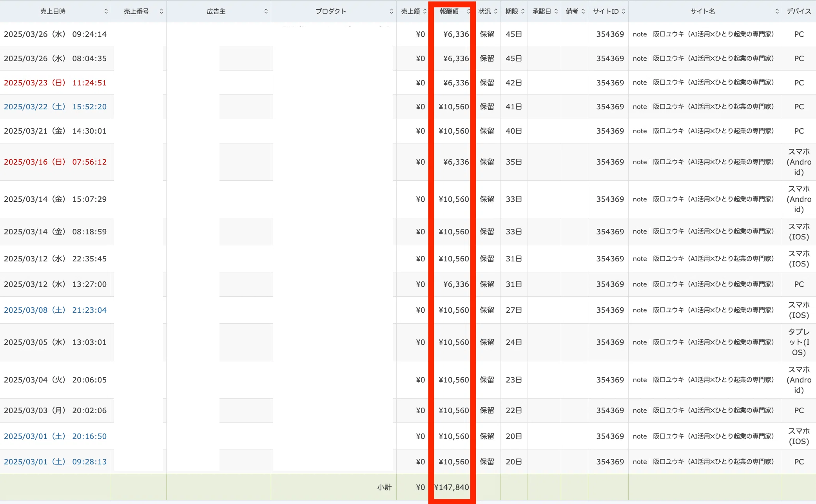Click sort arrows on 備考 column
Image resolution: width=816 pixels, height=504 pixels.
pyautogui.click(x=583, y=11)
